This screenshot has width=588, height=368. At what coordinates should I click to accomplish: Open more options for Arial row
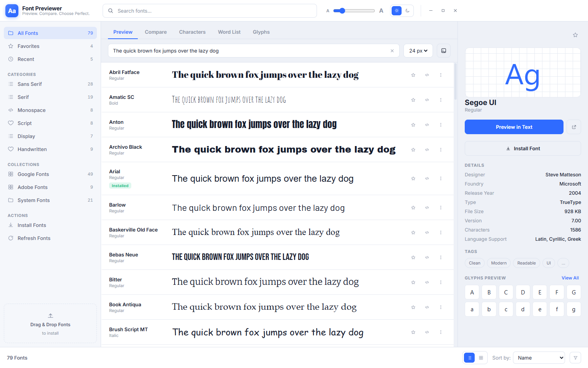pyautogui.click(x=441, y=179)
